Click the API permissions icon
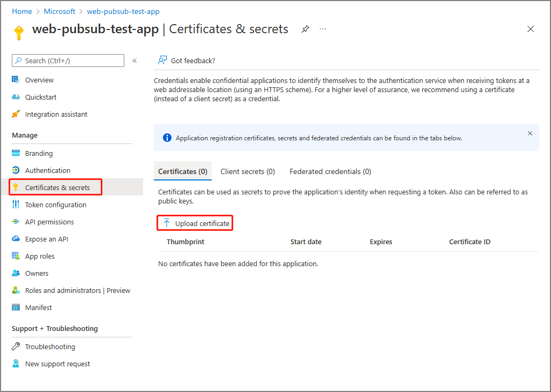The image size is (551, 392). pos(16,222)
